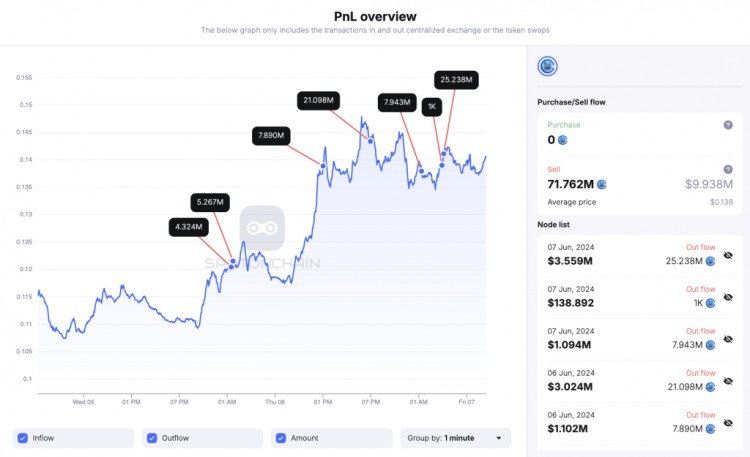
Task: Toggle visibility of the $3.024M node
Action: (728, 381)
